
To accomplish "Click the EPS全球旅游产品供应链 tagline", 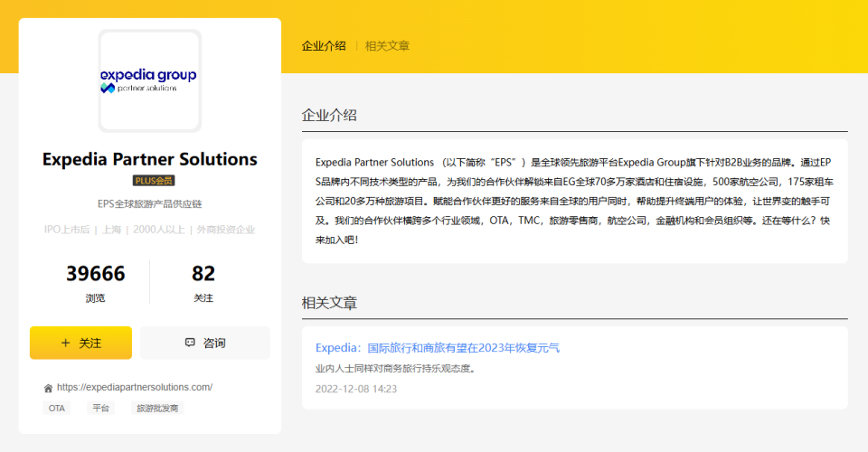I will click(x=149, y=204).
